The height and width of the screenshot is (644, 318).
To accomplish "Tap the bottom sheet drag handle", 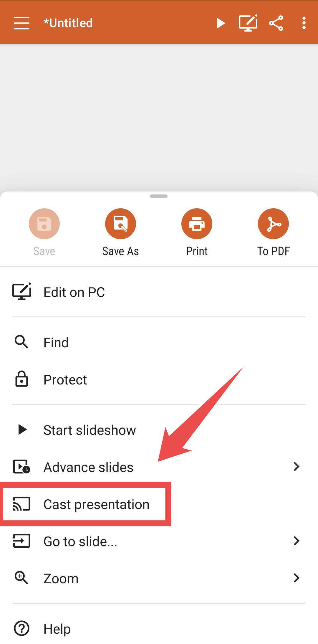I will [x=159, y=196].
